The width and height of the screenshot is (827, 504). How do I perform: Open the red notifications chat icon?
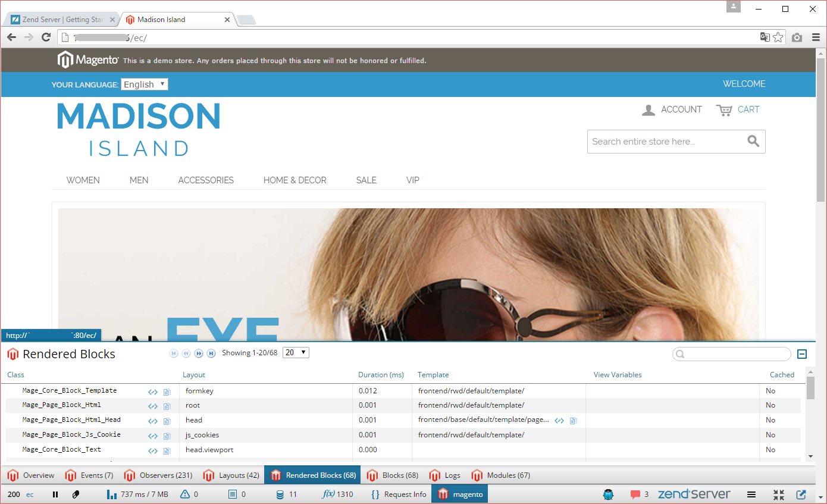coord(635,494)
